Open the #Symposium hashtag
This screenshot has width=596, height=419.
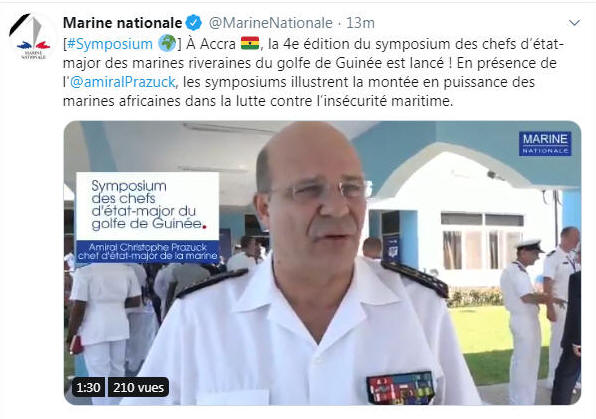pyautogui.click(x=110, y=44)
